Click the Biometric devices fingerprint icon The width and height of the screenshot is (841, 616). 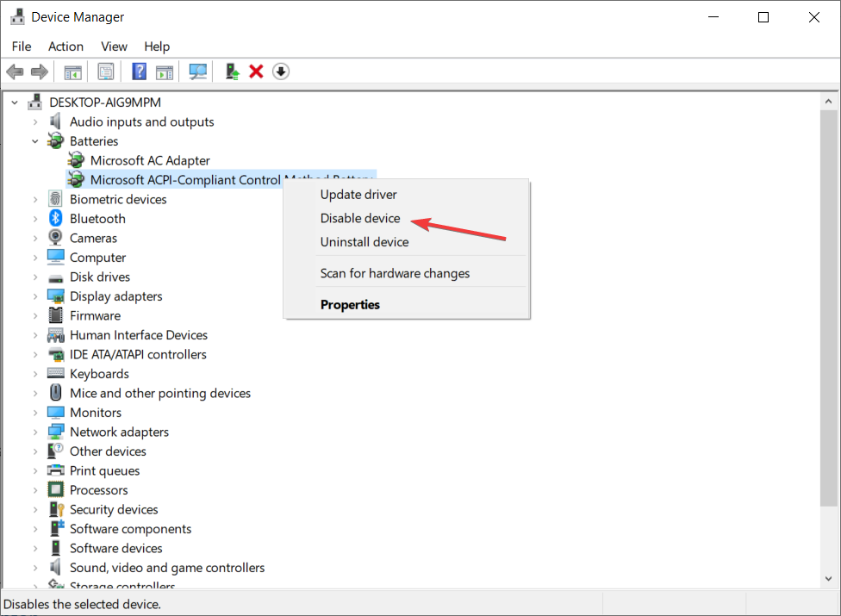55,199
